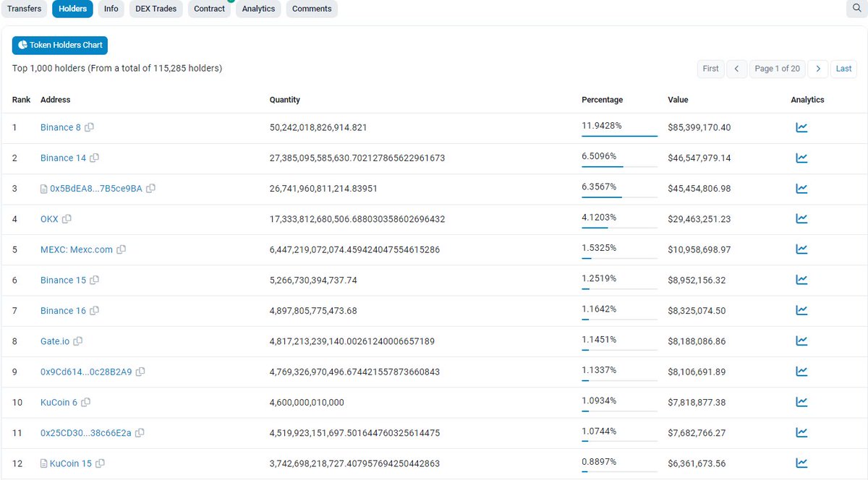Select the $85,399,170.40 value cell
This screenshot has width=868, height=480.
[699, 127]
